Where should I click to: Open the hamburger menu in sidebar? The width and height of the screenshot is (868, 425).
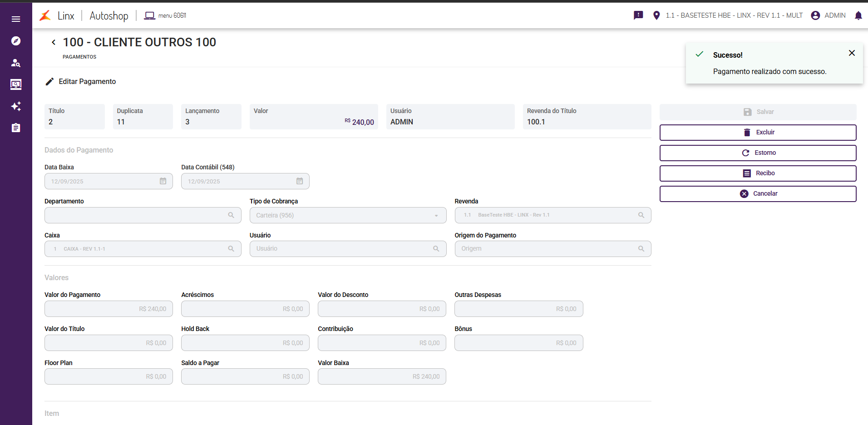click(x=16, y=19)
